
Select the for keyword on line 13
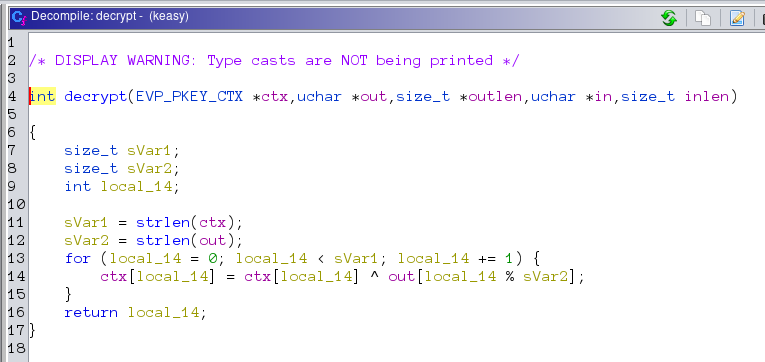coord(78,259)
